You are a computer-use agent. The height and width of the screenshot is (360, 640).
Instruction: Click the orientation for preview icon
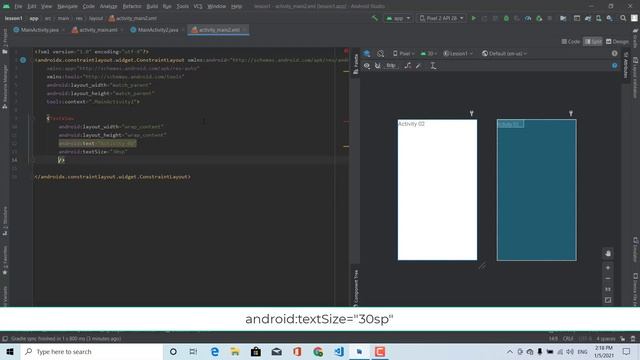[380, 53]
